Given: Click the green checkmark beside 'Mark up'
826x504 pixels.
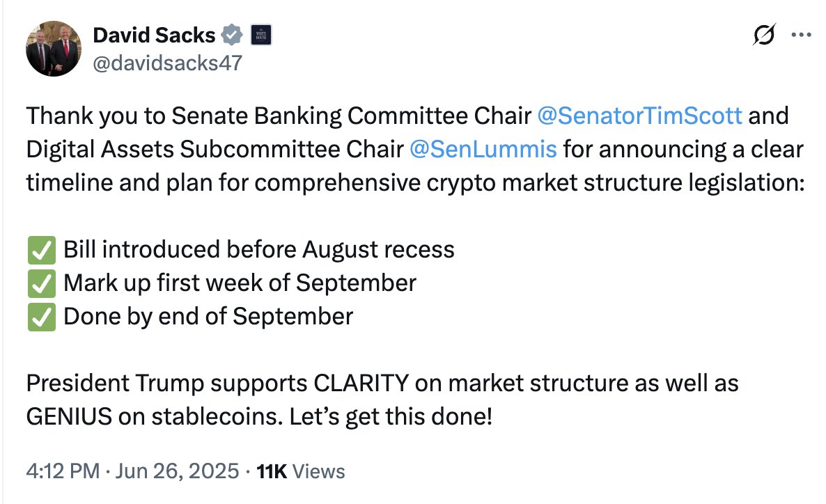Looking at the screenshot, I should [40, 283].
